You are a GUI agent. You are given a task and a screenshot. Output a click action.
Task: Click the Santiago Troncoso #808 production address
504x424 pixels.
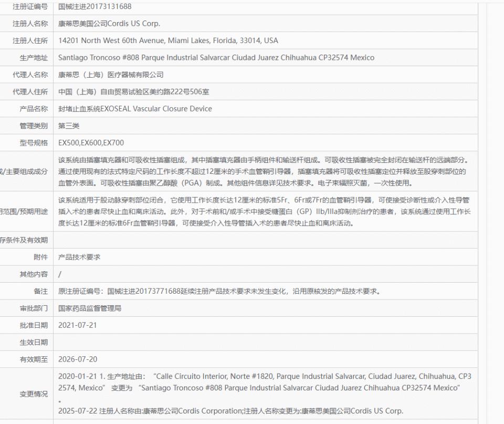(x=216, y=58)
